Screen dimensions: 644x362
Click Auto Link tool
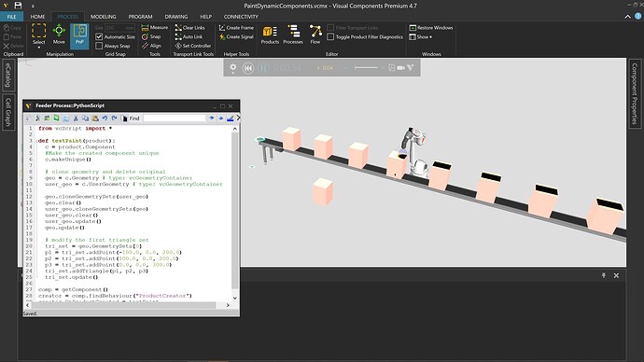[189, 36]
